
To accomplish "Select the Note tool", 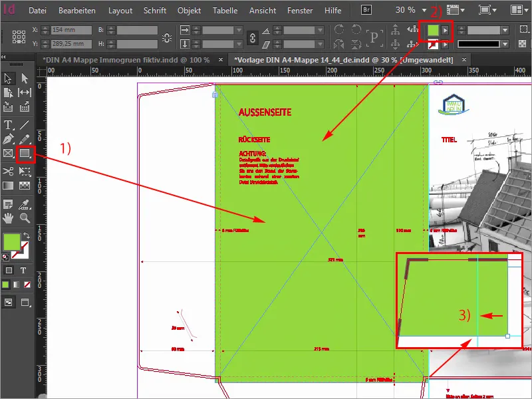I will [x=8, y=204].
